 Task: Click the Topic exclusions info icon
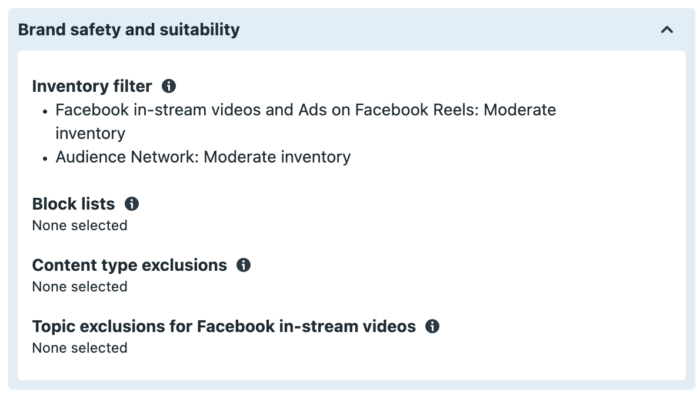[432, 326]
